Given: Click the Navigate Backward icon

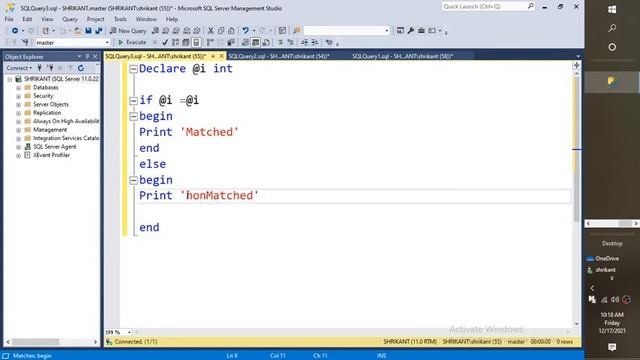Looking at the screenshot, I should (x=15, y=31).
